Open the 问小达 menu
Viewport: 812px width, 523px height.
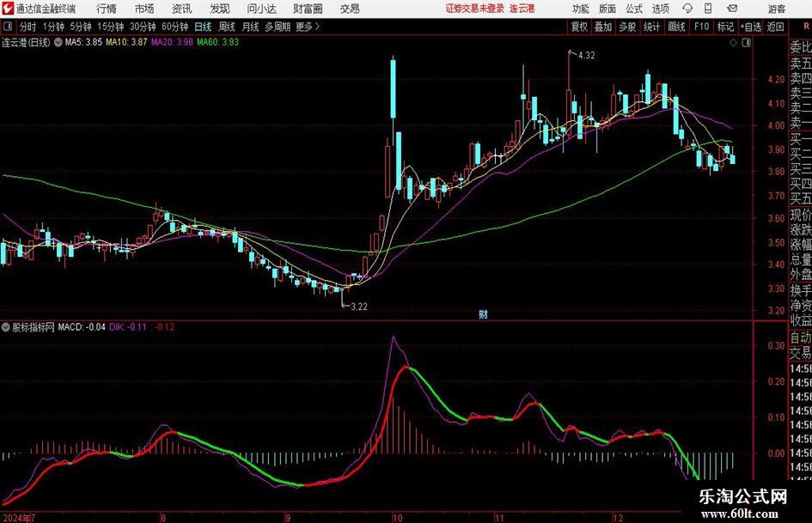click(261, 9)
